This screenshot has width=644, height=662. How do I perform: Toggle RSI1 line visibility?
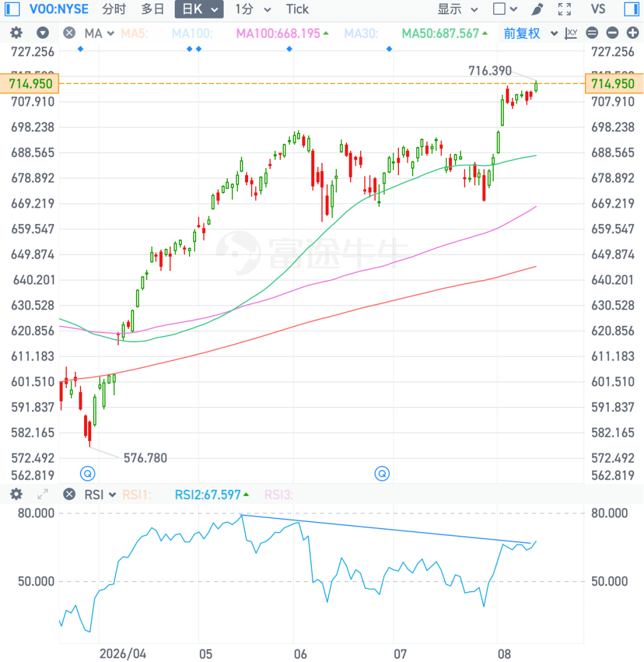[x=137, y=495]
